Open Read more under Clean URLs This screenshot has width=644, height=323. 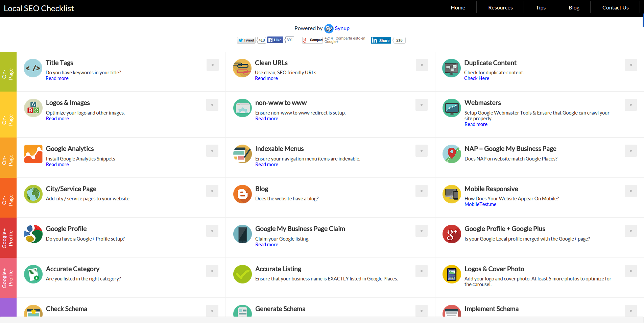266,78
